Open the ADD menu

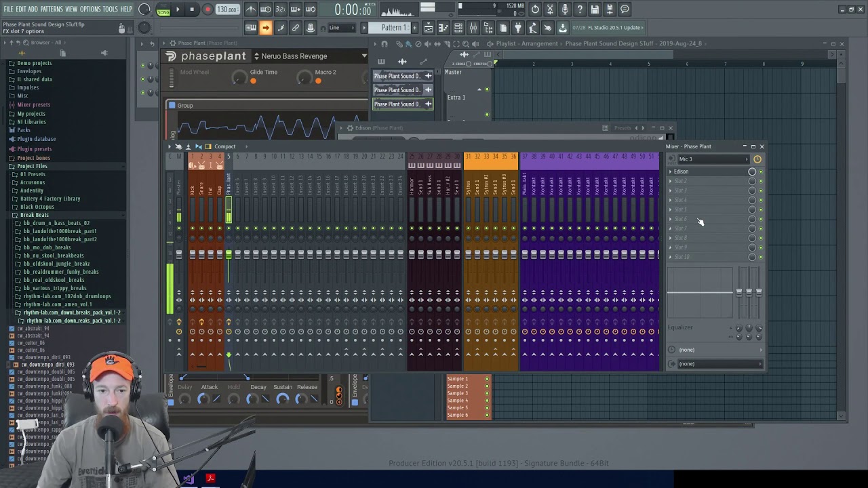point(33,9)
